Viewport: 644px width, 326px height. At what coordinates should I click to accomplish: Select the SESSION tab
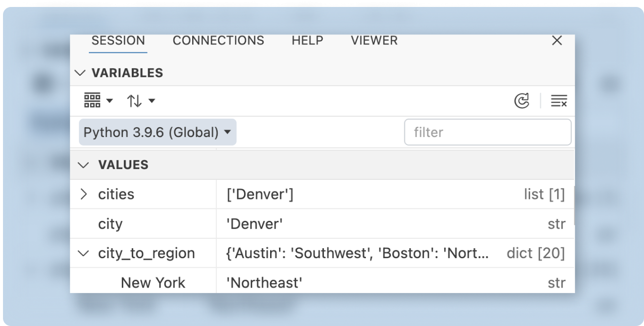[x=118, y=41]
